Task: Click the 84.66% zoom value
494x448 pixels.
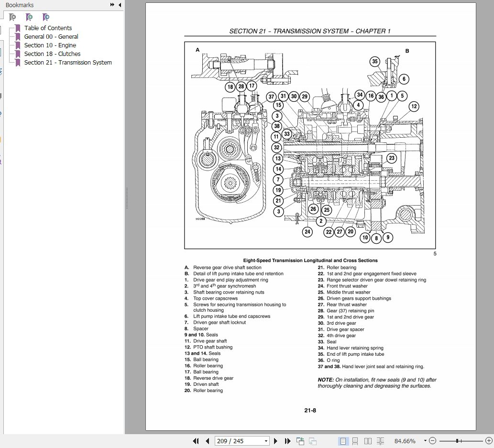Action: point(405,441)
